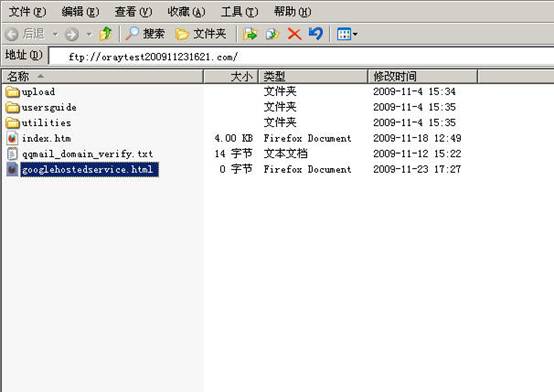Click the 2009-11-23 17:27 modified date

click(x=417, y=169)
